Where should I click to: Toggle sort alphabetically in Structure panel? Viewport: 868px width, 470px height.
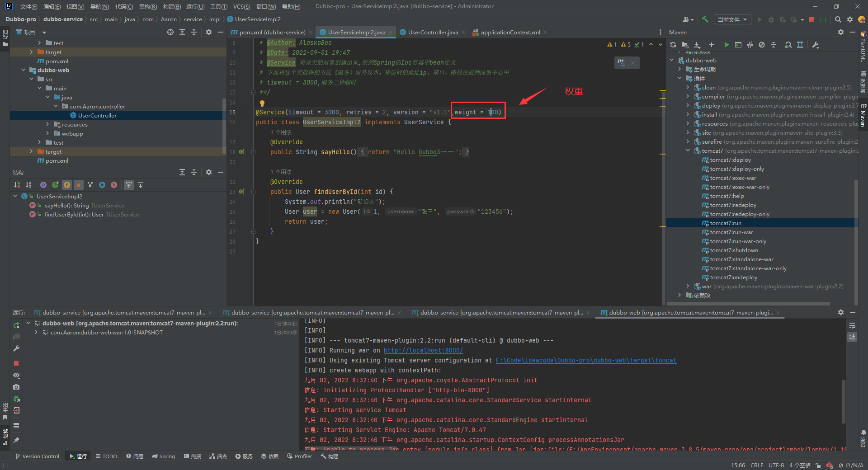28,185
